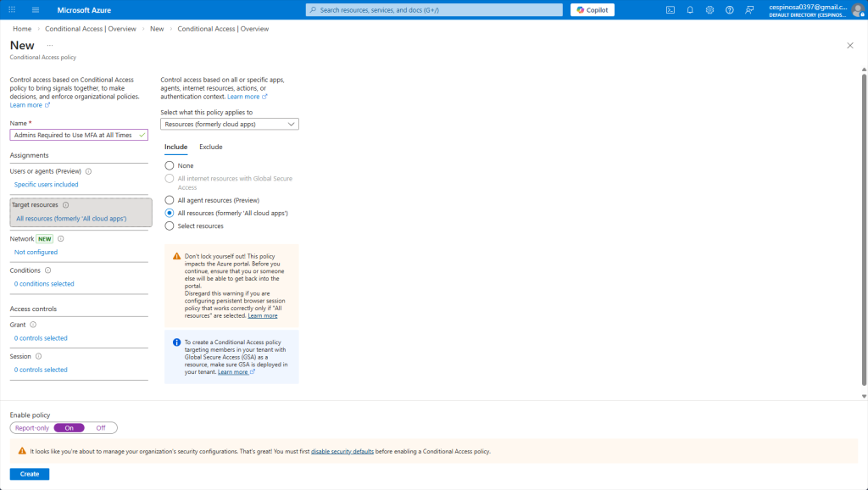Open the ellipsis menu next to New
868x490 pixels.
click(50, 46)
